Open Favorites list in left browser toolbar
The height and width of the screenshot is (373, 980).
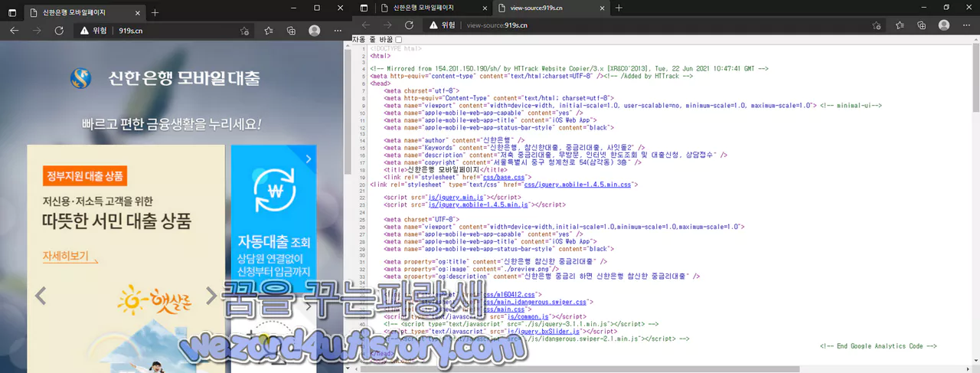269,31
